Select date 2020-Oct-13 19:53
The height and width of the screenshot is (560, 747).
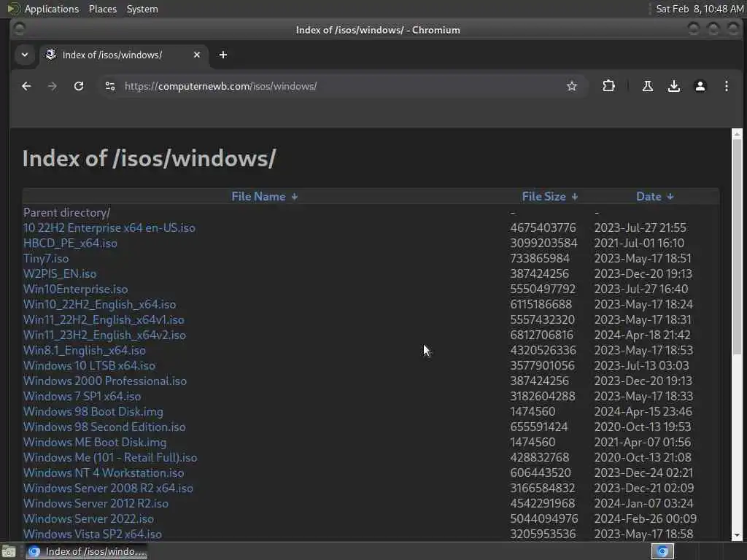642,427
